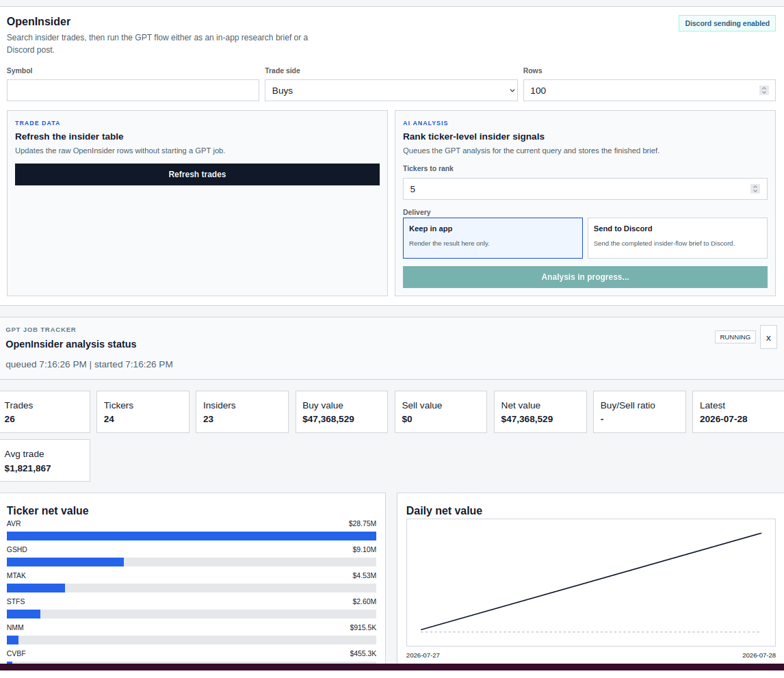Click the Refresh trades button
784x678 pixels.
[x=197, y=174]
